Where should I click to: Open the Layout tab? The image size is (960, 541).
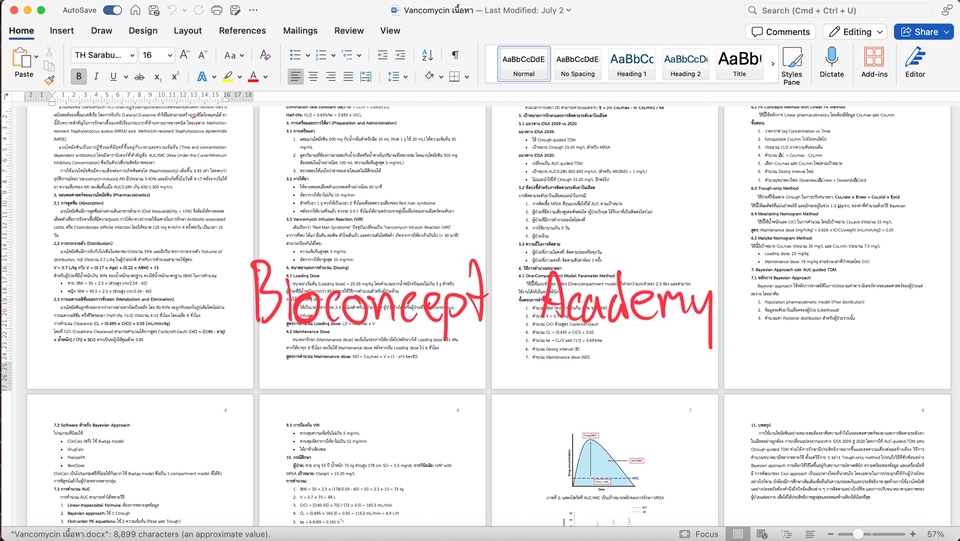click(187, 31)
